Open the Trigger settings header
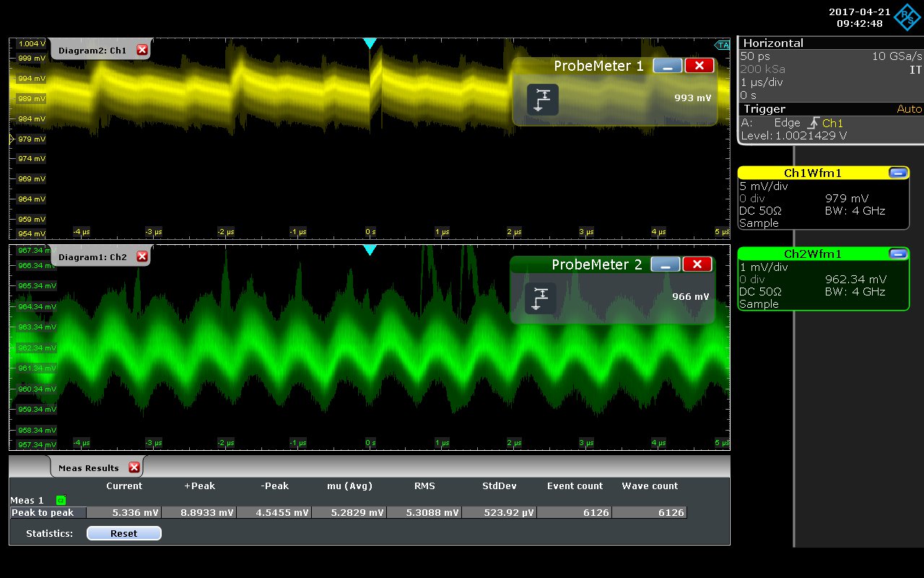This screenshot has width=924, height=578. (x=830, y=109)
